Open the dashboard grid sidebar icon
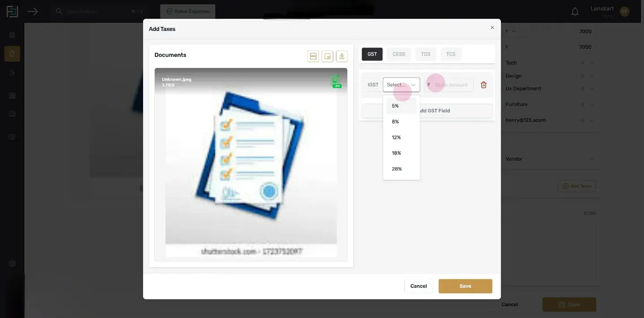 (12, 35)
